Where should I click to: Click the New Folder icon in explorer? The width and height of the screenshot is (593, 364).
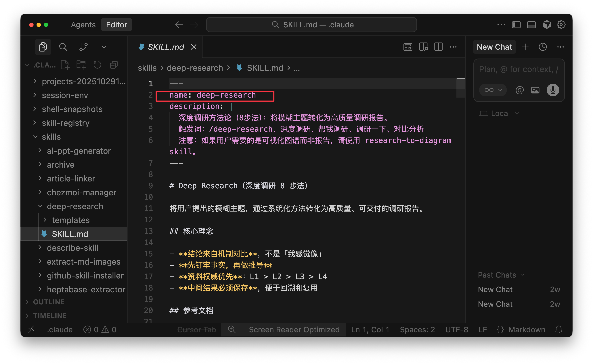click(x=81, y=65)
